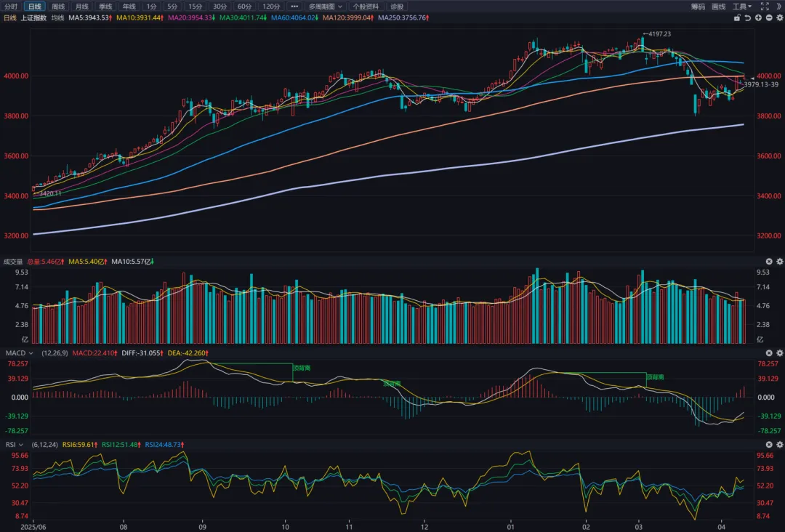This screenshot has height=532, width=785.
Task: Click the MACD:22.410 value
Action: (94, 352)
